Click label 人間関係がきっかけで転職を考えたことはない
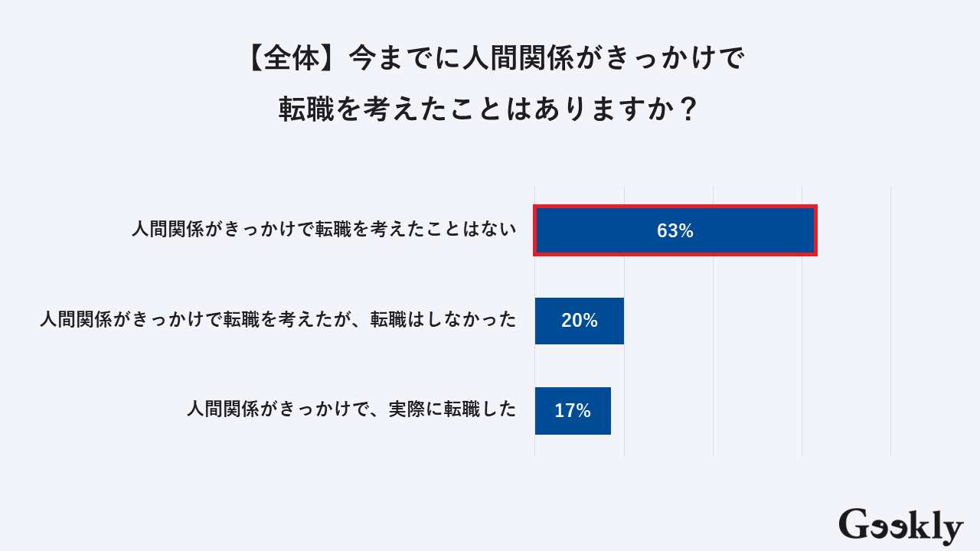This screenshot has height=551, width=980. [x=325, y=230]
